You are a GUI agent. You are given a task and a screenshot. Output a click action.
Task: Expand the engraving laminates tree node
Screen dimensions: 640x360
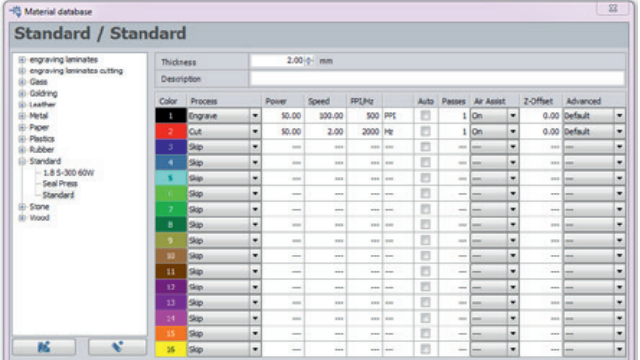tap(22, 60)
